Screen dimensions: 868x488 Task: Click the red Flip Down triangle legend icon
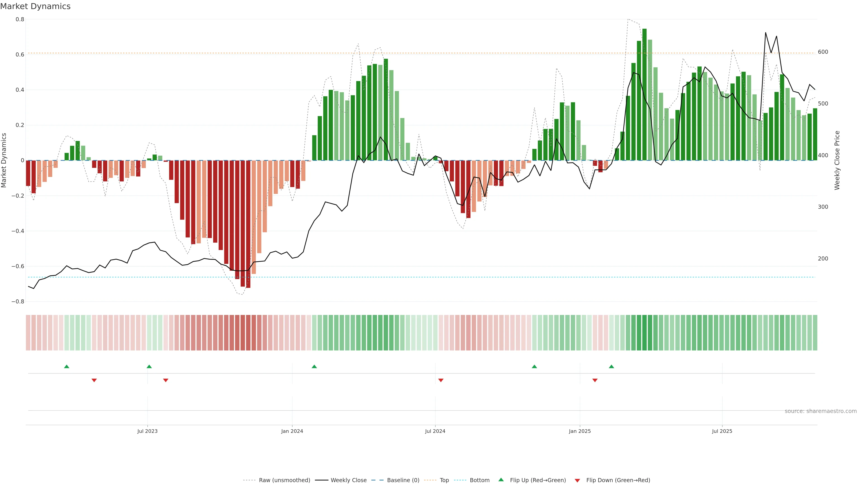[x=577, y=480]
